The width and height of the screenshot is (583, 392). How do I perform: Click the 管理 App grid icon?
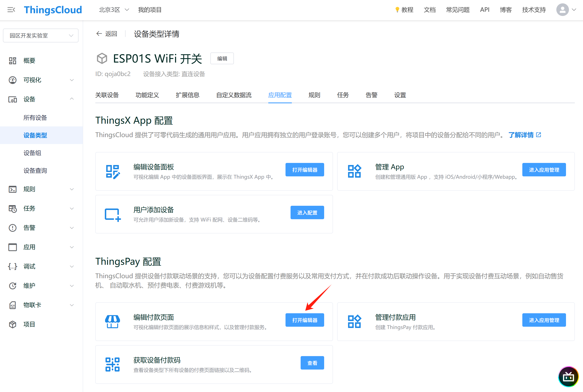(354, 171)
